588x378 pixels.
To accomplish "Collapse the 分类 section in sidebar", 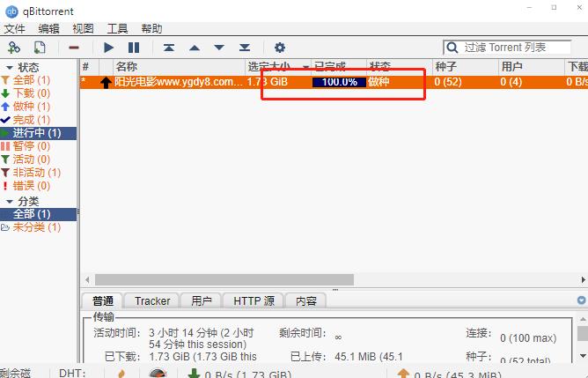I will [10, 201].
